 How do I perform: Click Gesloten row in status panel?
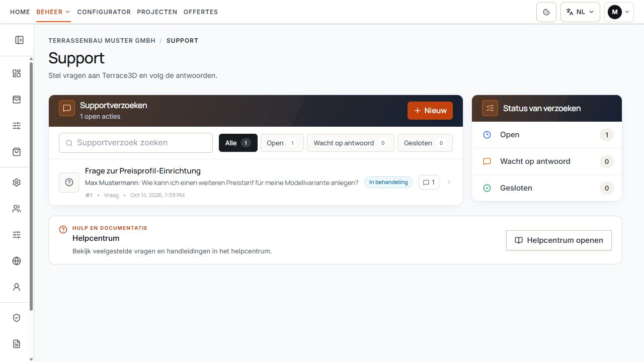(547, 188)
